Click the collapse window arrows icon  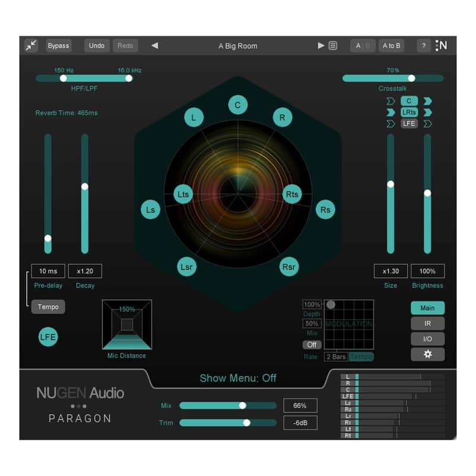[32, 46]
